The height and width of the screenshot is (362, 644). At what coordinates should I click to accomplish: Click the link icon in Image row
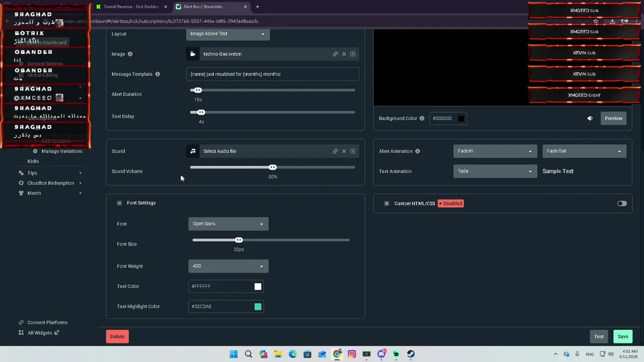point(335,54)
